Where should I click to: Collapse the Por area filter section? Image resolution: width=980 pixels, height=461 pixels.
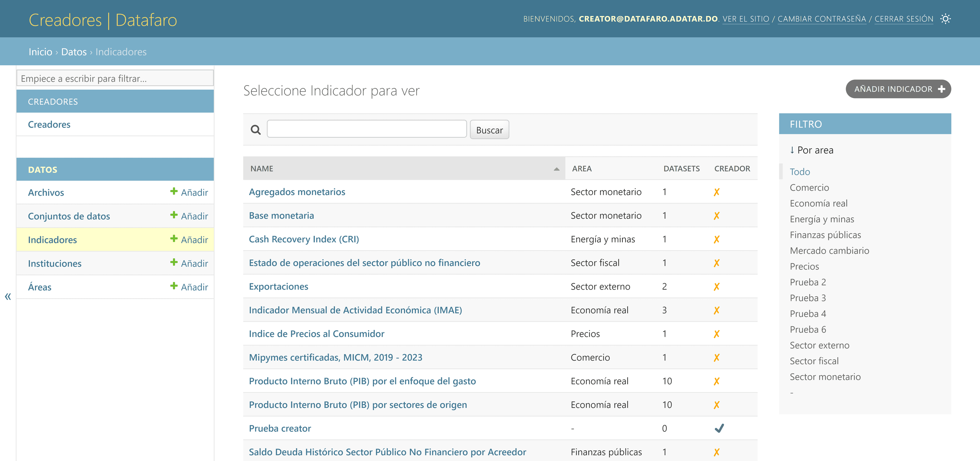(812, 150)
